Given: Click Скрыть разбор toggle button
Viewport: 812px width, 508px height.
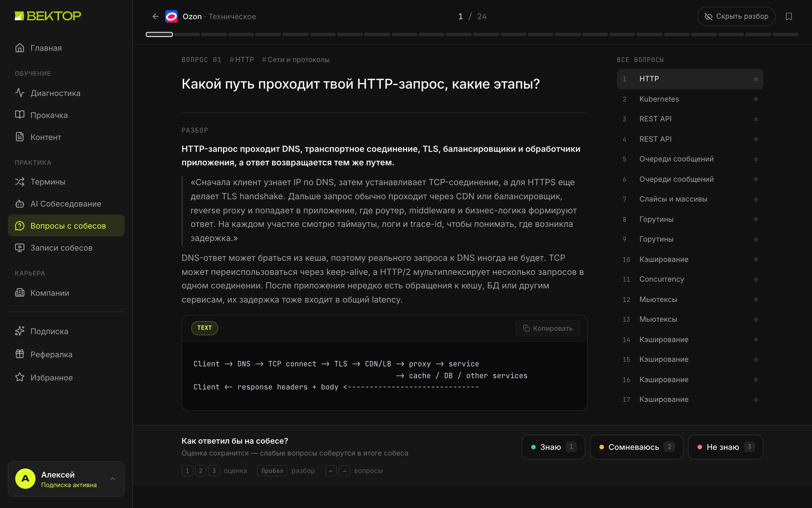Looking at the screenshot, I should [736, 16].
